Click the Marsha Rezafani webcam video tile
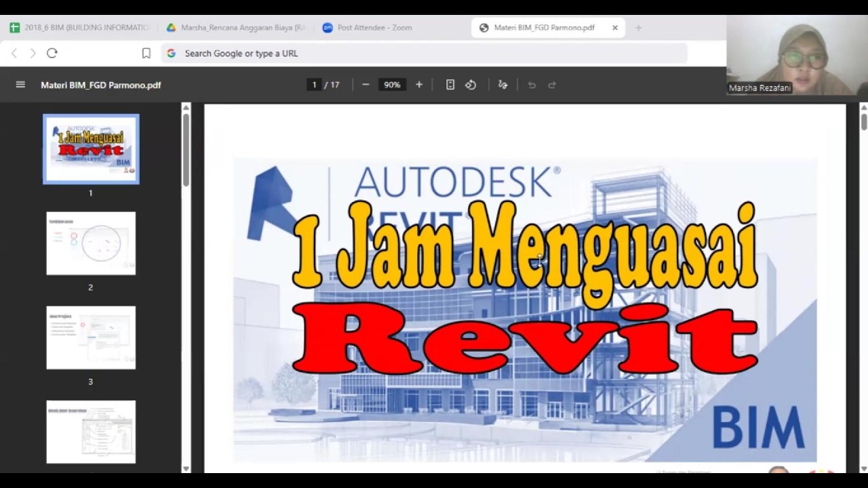The width and height of the screenshot is (868, 488). pos(797,55)
